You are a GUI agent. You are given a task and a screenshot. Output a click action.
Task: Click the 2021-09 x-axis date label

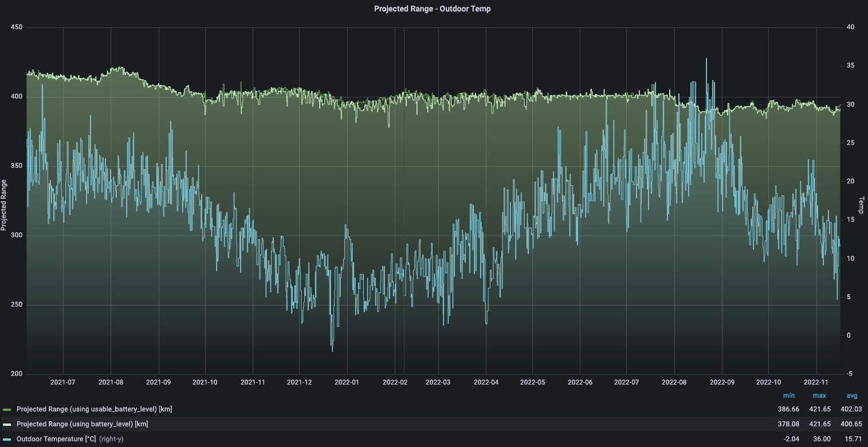coord(158,382)
